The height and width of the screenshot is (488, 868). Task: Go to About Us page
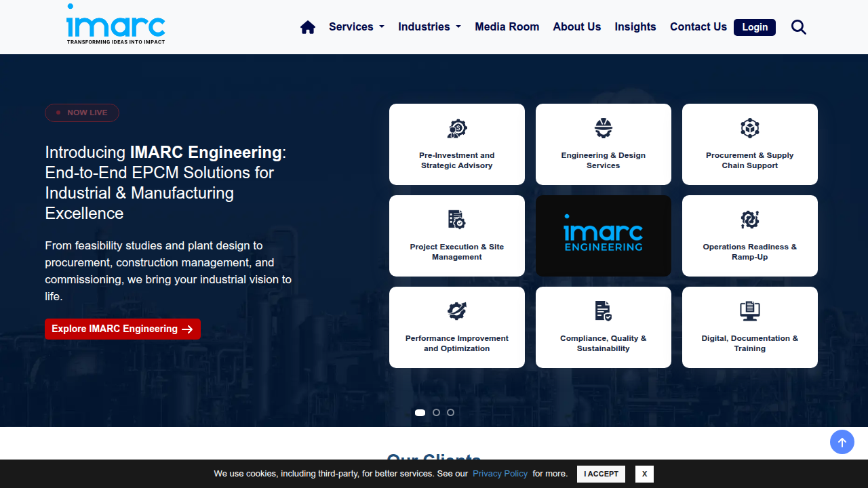pos(577,27)
